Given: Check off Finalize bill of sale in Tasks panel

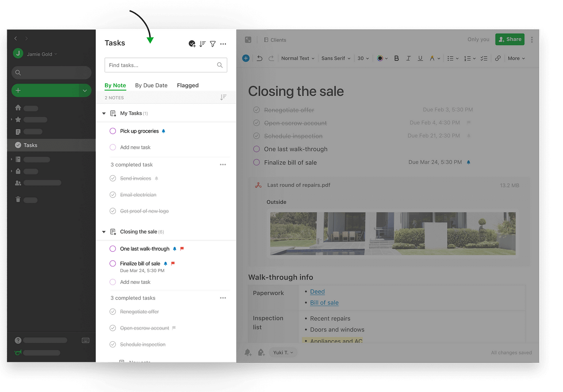Looking at the screenshot, I should 113,264.
